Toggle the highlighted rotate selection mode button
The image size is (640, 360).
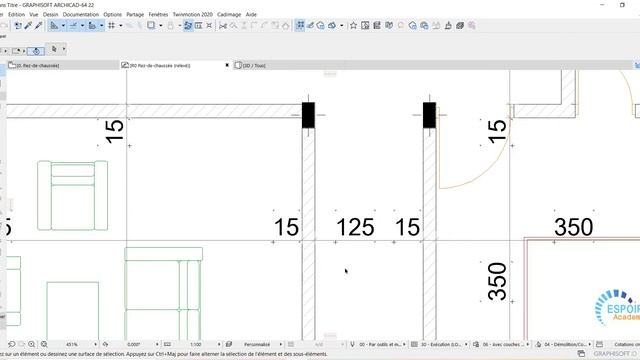(x=36, y=51)
